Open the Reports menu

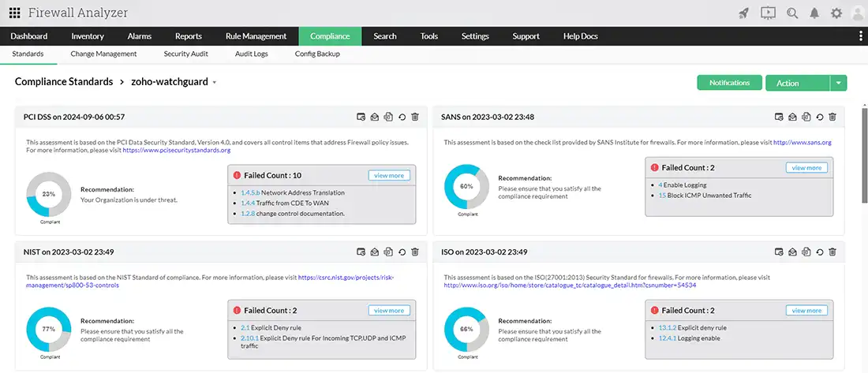(189, 36)
